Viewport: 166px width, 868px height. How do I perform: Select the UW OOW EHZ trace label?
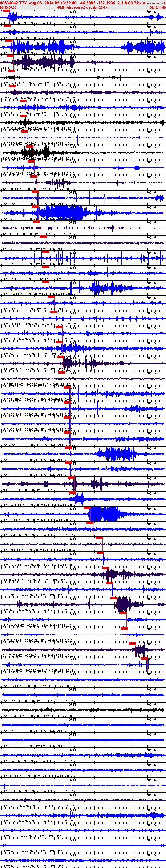point(39,204)
